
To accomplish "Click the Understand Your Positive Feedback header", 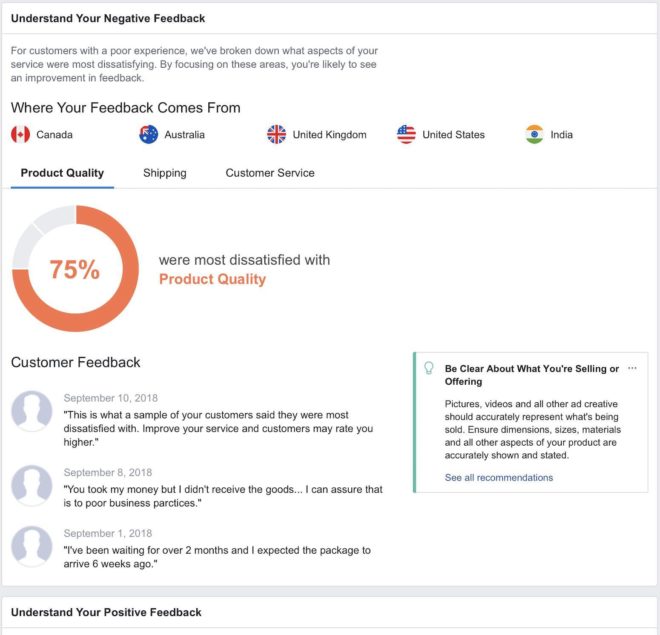I will [x=106, y=612].
